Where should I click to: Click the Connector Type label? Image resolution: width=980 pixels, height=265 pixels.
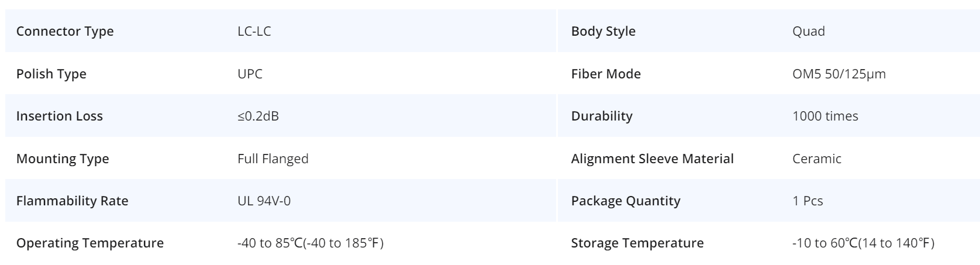click(x=65, y=32)
